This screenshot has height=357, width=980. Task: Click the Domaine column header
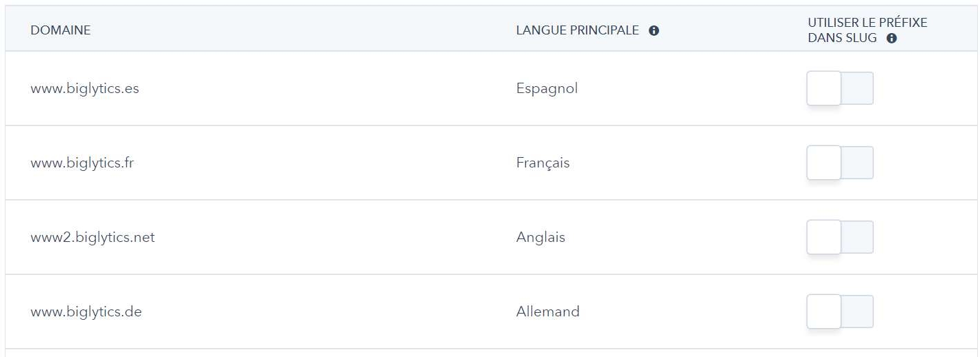tap(61, 30)
